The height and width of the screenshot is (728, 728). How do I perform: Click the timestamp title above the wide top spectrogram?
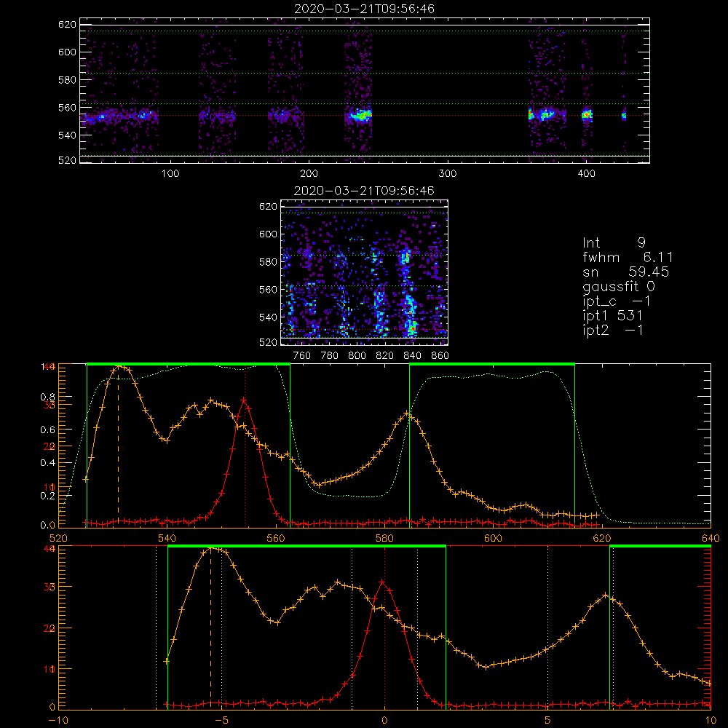pos(365,9)
